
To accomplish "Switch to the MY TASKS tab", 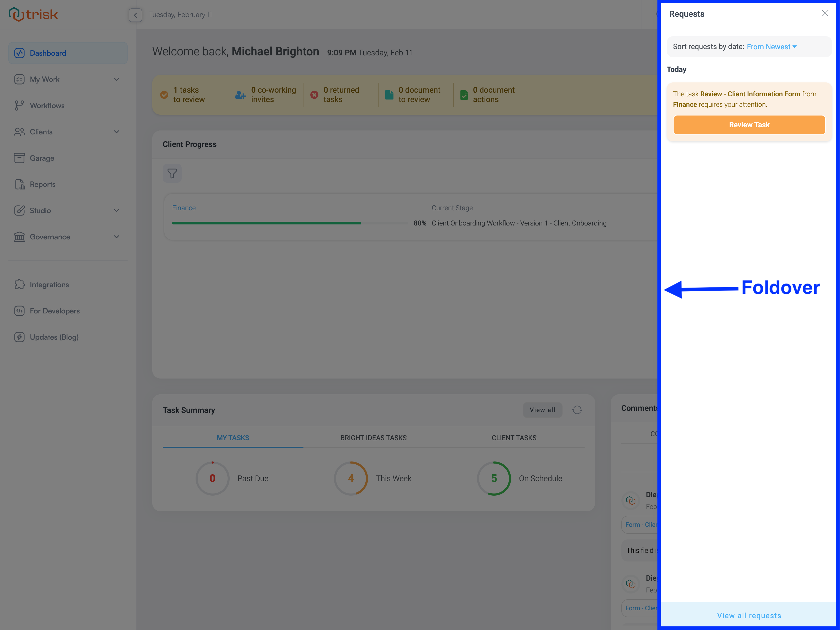I will coord(233,438).
